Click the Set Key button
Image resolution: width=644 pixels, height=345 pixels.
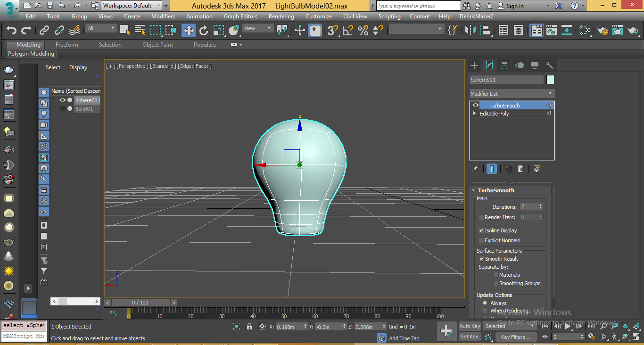[470, 337]
